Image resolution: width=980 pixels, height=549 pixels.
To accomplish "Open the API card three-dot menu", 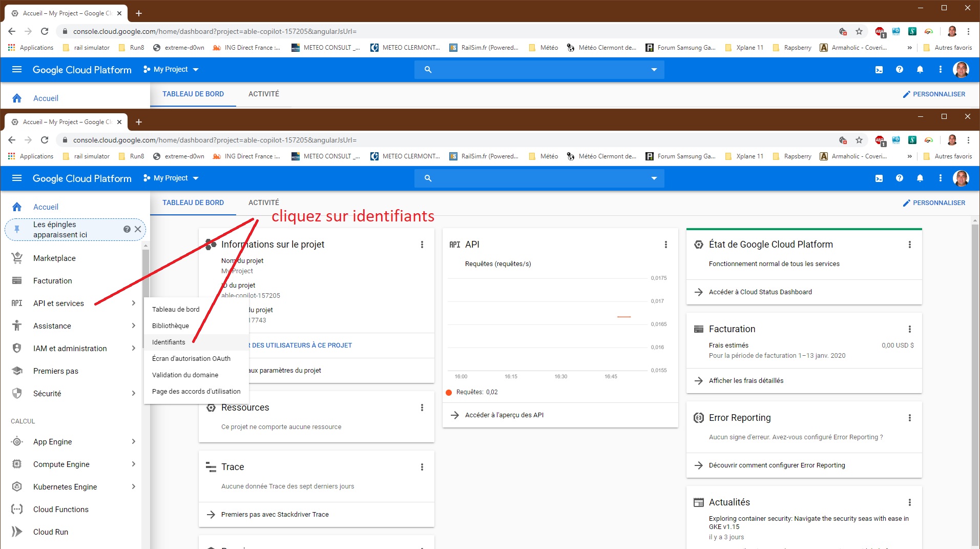I will click(666, 245).
